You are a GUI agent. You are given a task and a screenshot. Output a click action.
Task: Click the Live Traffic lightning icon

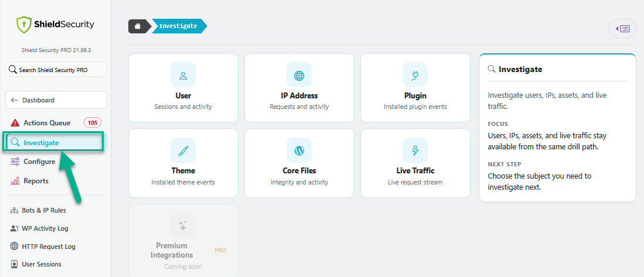[x=415, y=151]
